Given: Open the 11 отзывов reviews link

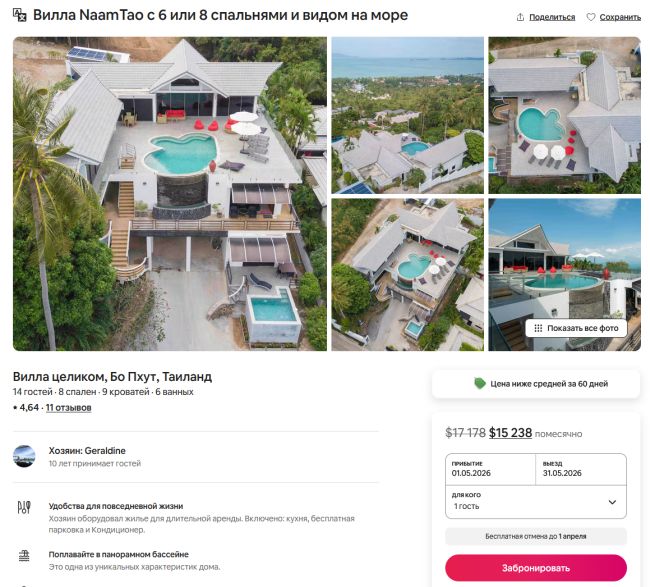Looking at the screenshot, I should [68, 408].
